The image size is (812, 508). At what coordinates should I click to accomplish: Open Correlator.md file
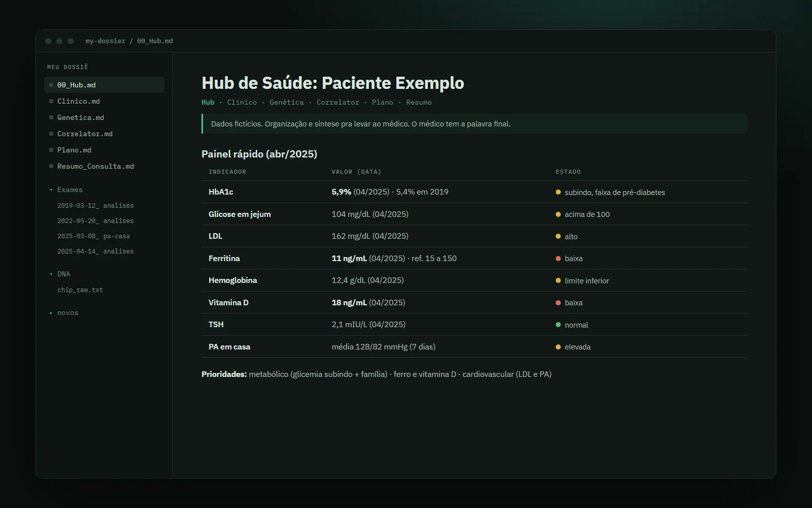tap(104, 134)
